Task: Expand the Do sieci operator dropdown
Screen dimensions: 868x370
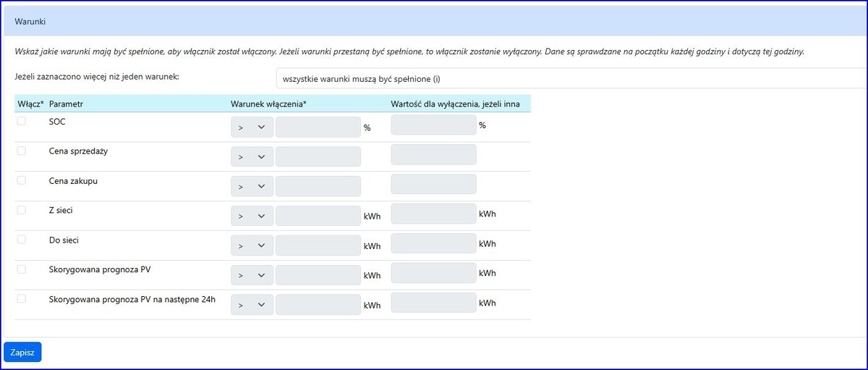Action: (252, 245)
